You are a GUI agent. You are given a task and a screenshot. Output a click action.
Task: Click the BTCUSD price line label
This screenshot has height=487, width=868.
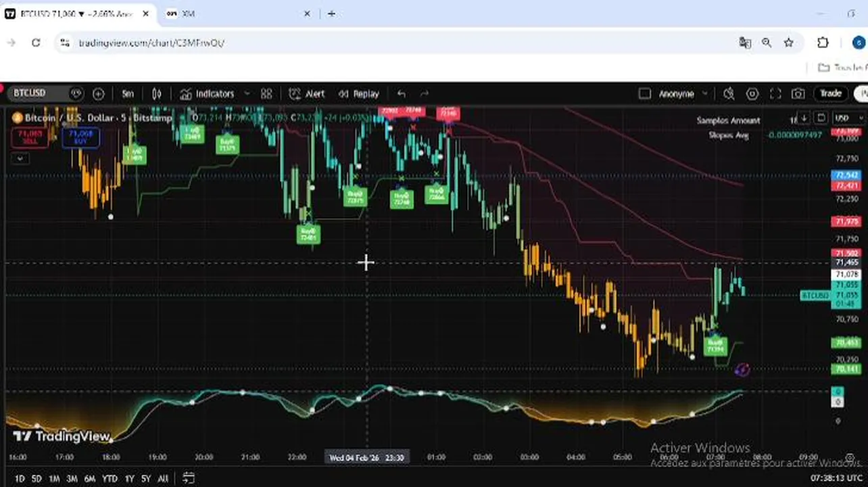(815, 296)
